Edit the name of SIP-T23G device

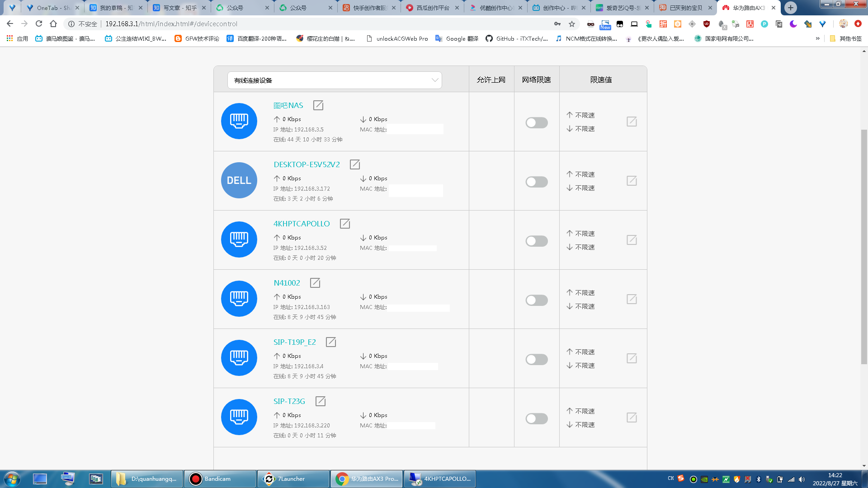tap(321, 401)
